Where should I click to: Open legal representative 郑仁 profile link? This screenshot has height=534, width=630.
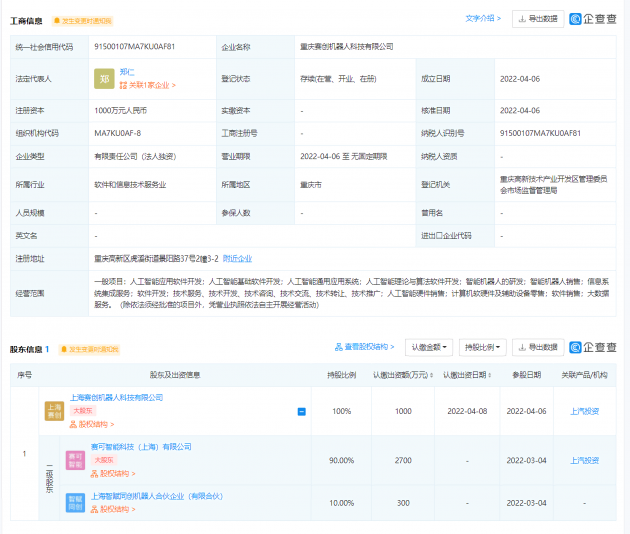[127, 72]
